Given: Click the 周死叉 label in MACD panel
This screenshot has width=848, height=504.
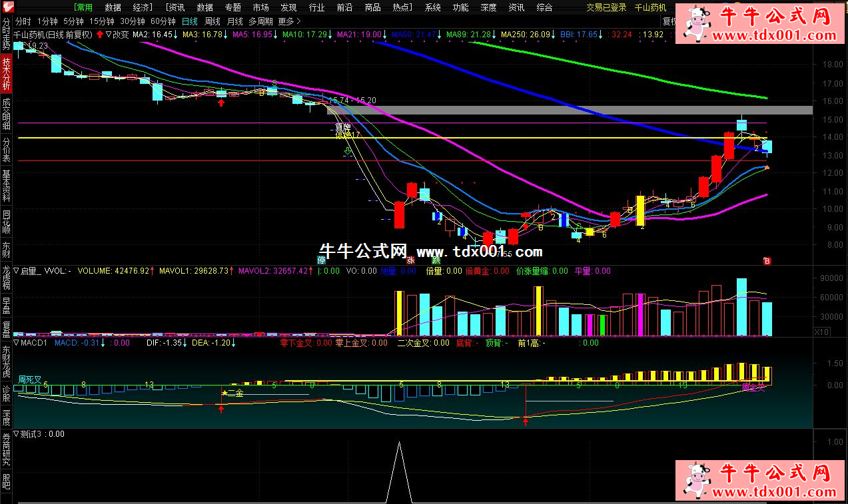Looking at the screenshot, I should pyautogui.click(x=29, y=379).
